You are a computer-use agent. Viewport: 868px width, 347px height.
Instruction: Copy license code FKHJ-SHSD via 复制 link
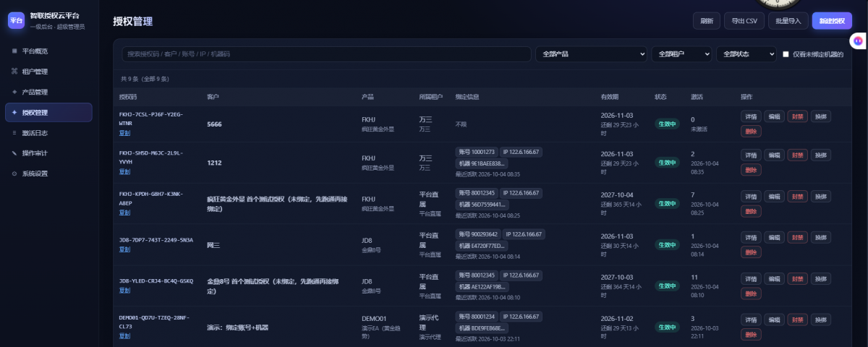(125, 171)
